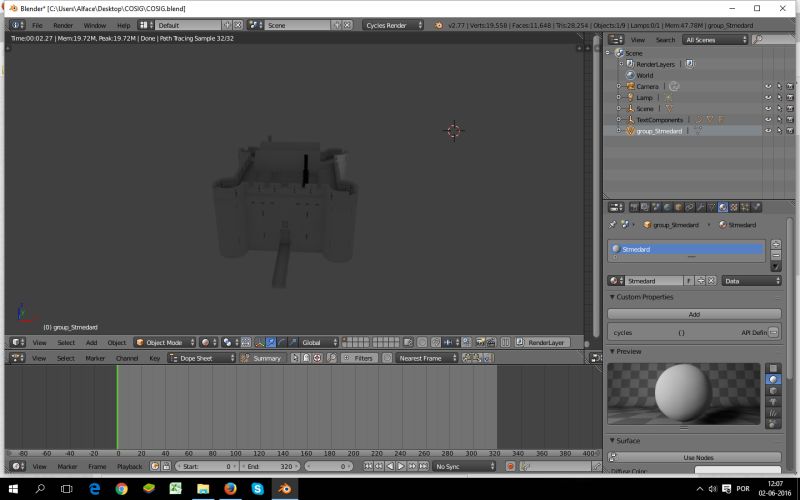Expand the Lamp item in outliner
This screenshot has height=500, width=800.
[618, 97]
